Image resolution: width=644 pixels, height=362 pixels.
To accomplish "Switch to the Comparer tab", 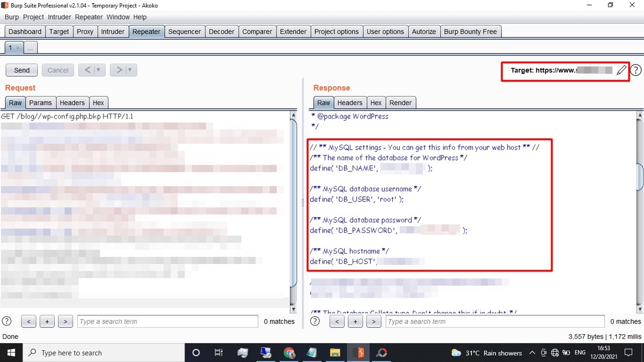I will (257, 32).
